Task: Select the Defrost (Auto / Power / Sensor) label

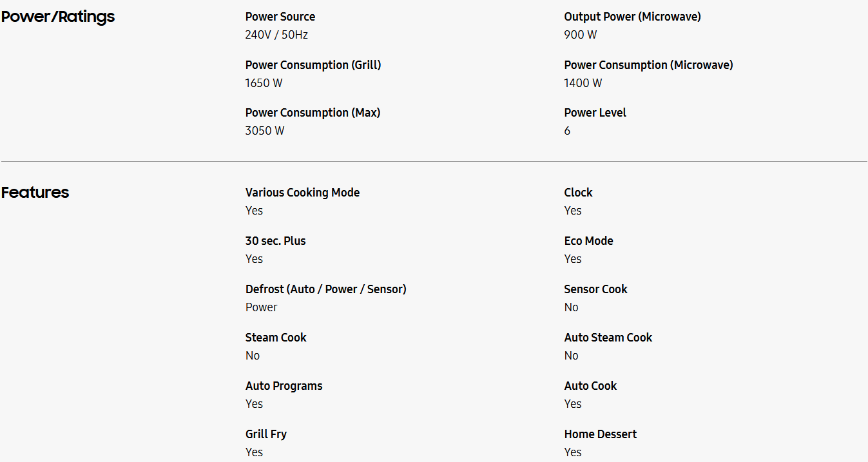Action: pos(325,289)
